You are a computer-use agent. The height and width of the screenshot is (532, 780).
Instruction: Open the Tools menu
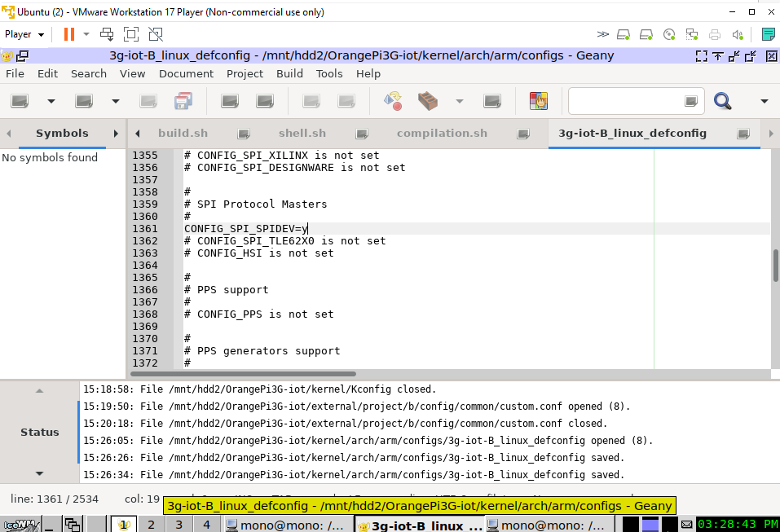pyautogui.click(x=329, y=73)
